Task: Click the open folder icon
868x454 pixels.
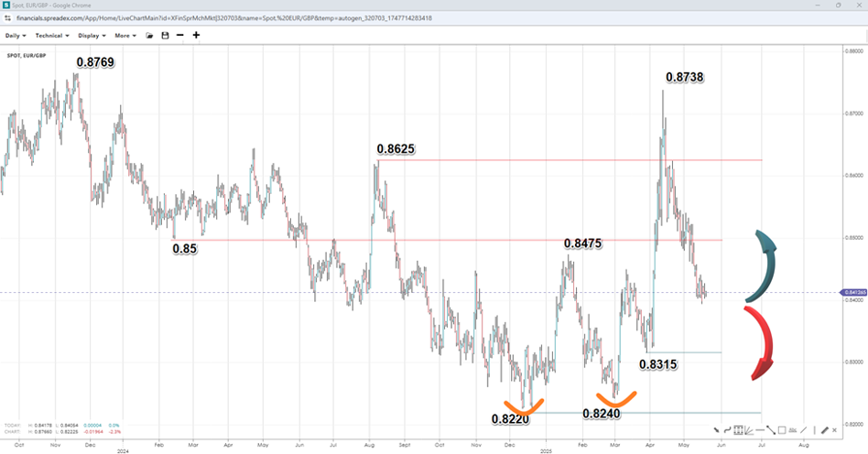Action: (x=150, y=36)
